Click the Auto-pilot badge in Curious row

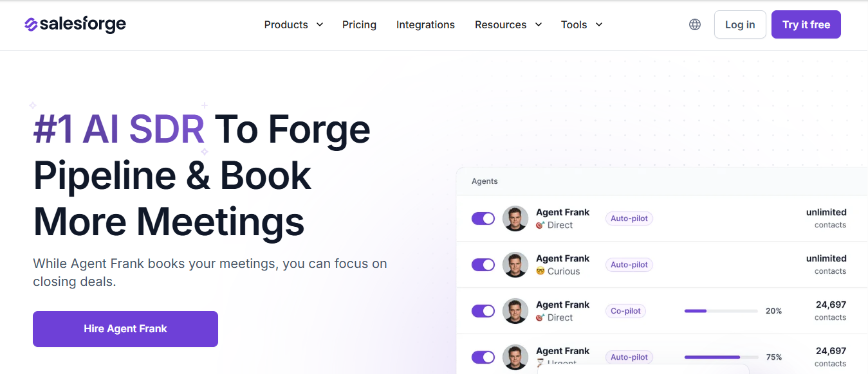(x=629, y=265)
